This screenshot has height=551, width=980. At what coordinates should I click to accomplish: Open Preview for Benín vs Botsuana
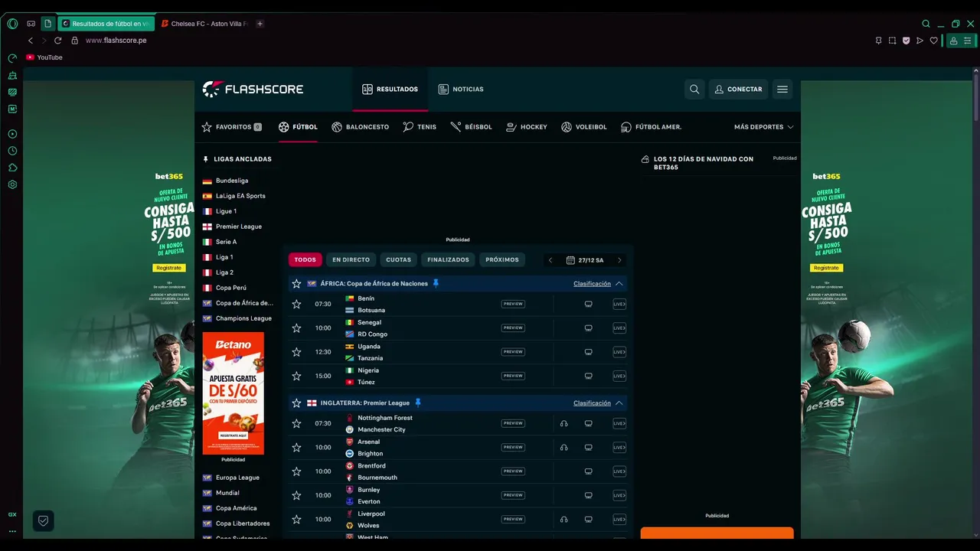[x=513, y=304]
